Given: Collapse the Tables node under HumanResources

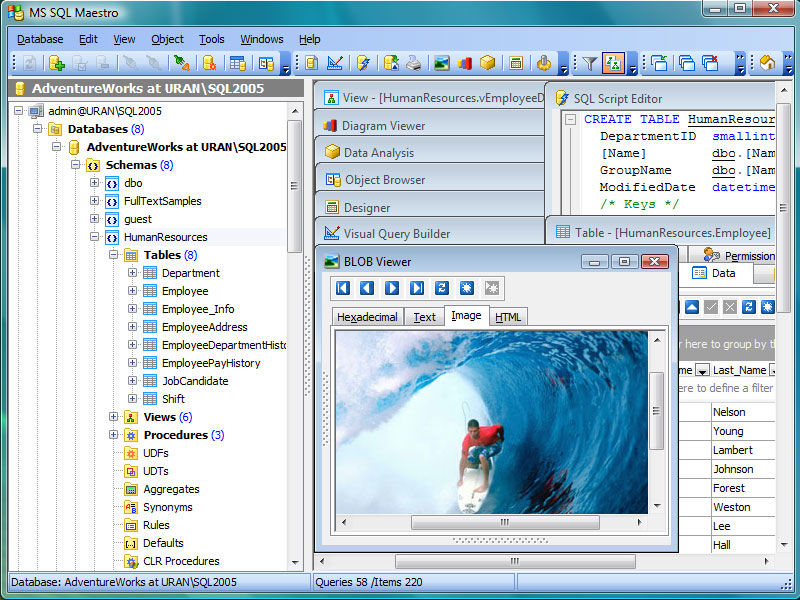Looking at the screenshot, I should coord(113,255).
